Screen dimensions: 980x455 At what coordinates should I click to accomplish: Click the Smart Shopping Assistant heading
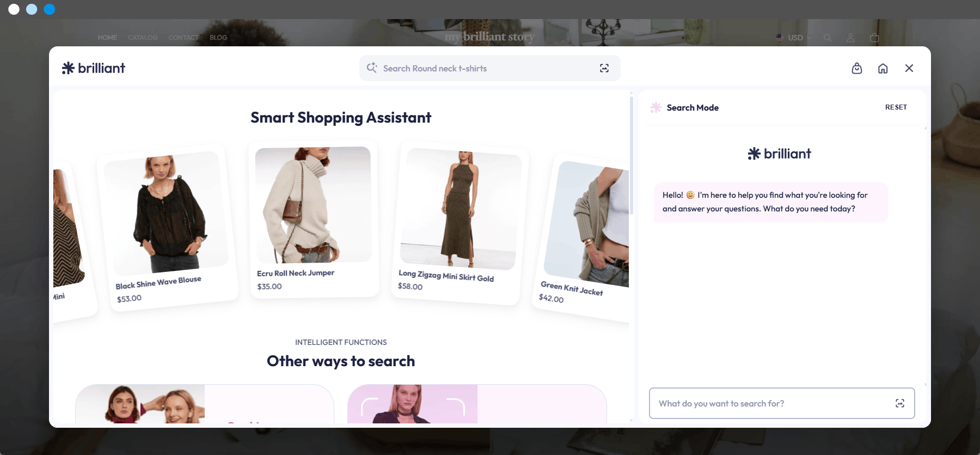[341, 118]
